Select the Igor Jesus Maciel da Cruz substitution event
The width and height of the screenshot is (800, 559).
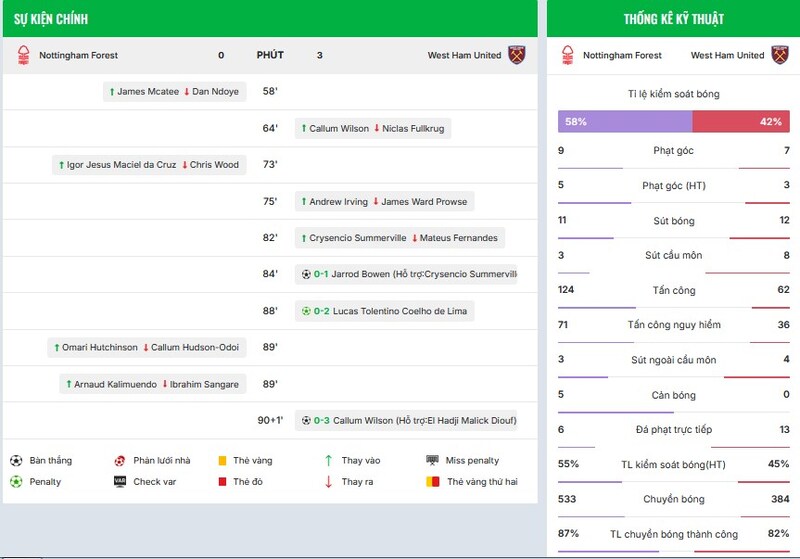[x=149, y=165]
